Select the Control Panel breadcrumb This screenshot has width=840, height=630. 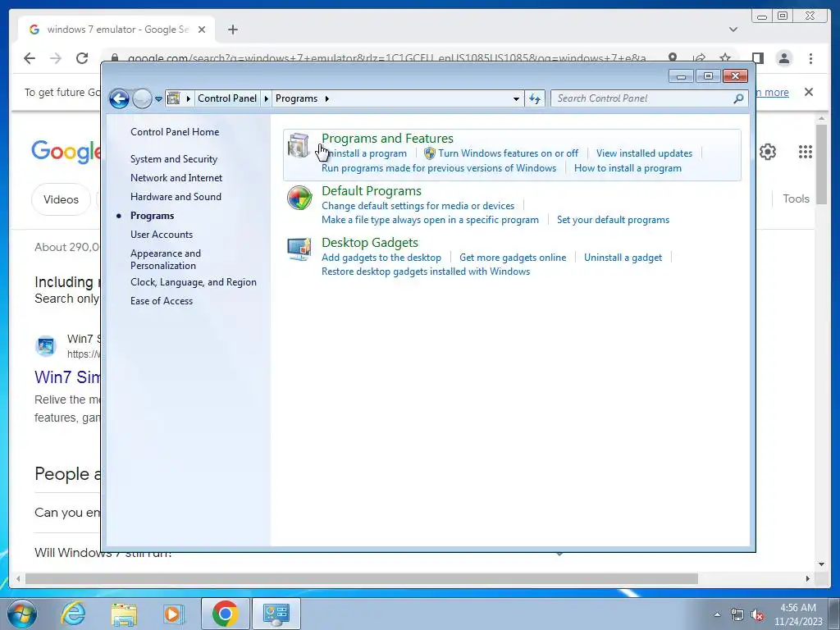click(227, 98)
